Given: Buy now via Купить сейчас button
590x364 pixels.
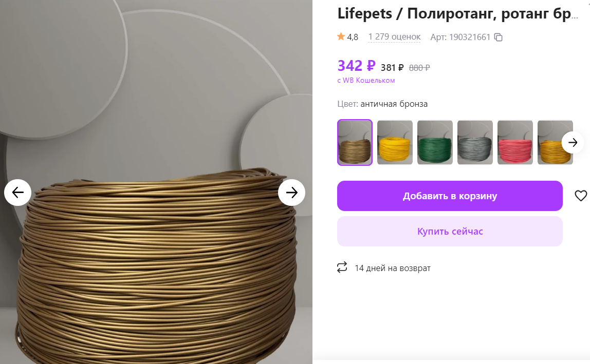Looking at the screenshot, I should tap(450, 231).
